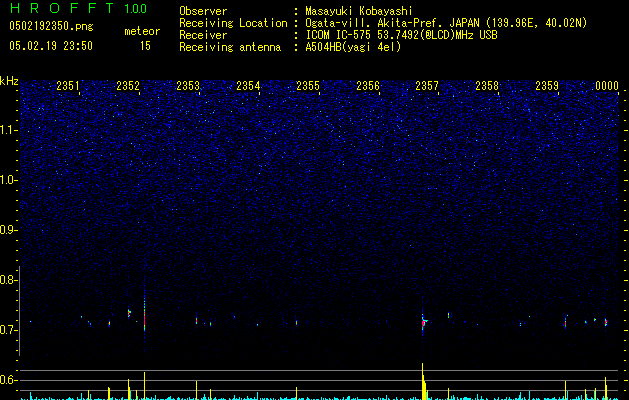The height and width of the screenshot is (400, 629).
Task: Click the tallest yellow power spike at 2357
Action: (422, 381)
